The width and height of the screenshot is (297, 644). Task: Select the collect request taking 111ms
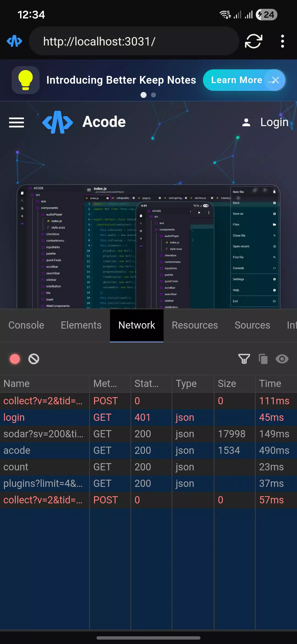coord(148,401)
